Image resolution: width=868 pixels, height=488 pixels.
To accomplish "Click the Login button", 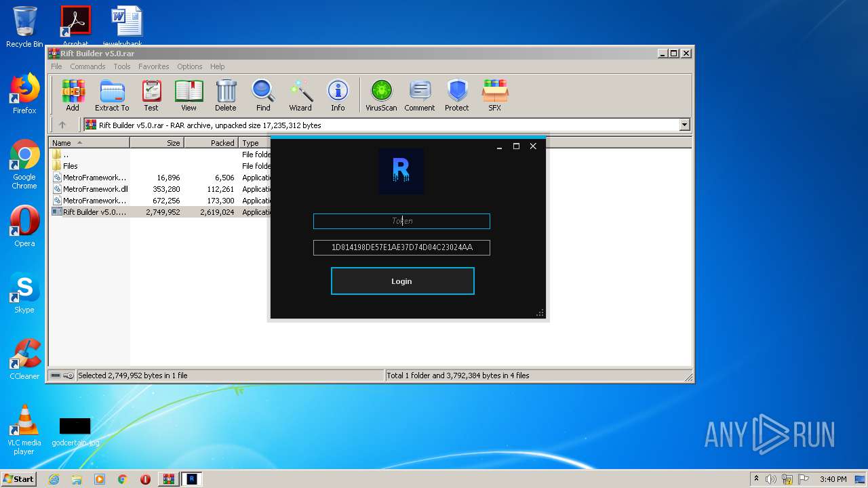I will tap(402, 281).
